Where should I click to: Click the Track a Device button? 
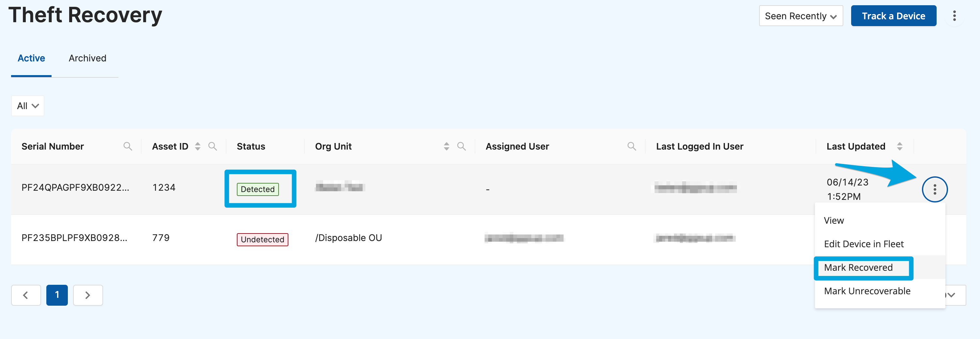pos(893,16)
